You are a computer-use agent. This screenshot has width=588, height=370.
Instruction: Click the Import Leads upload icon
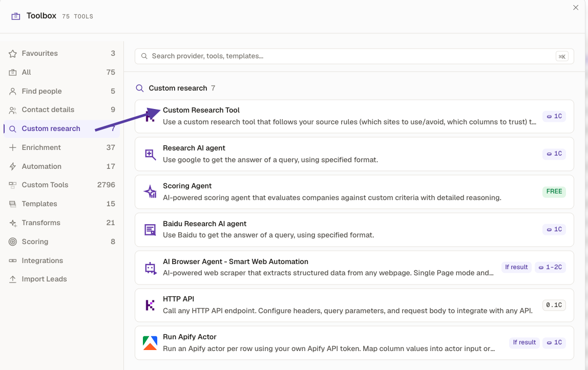pos(13,279)
